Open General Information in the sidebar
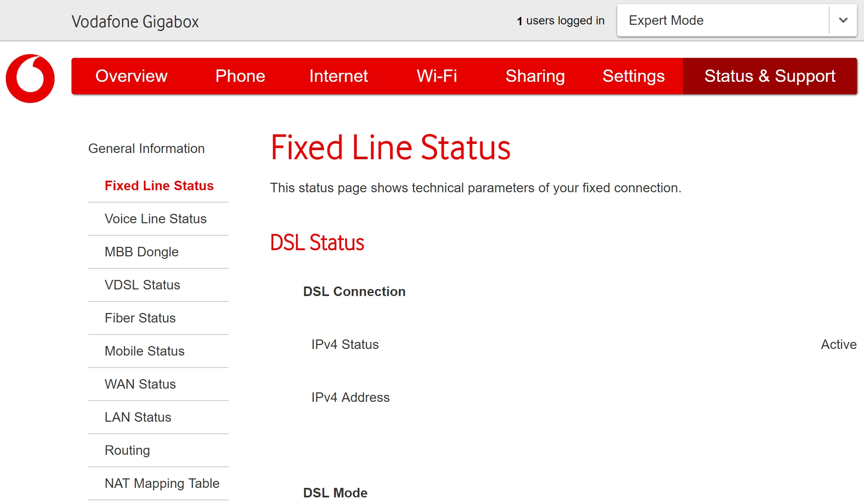 click(x=146, y=148)
